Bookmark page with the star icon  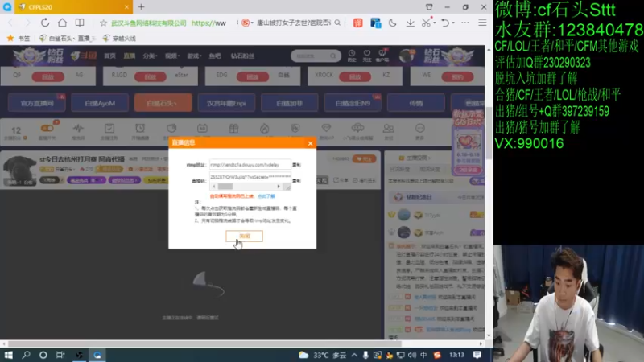[x=103, y=23]
